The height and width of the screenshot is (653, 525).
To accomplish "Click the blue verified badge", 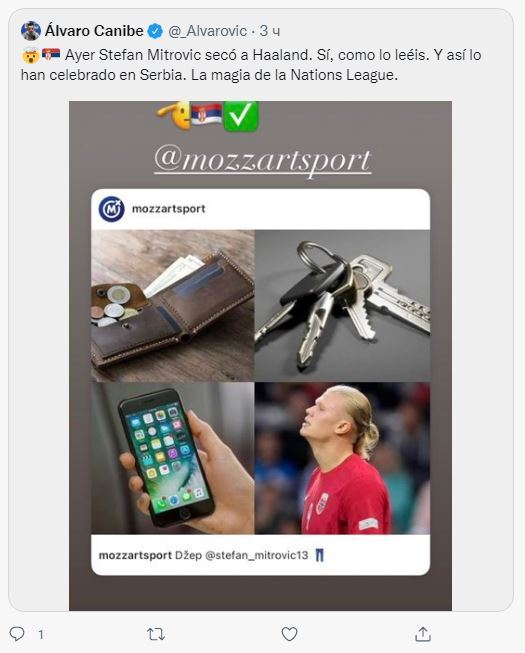I will 156,31.
